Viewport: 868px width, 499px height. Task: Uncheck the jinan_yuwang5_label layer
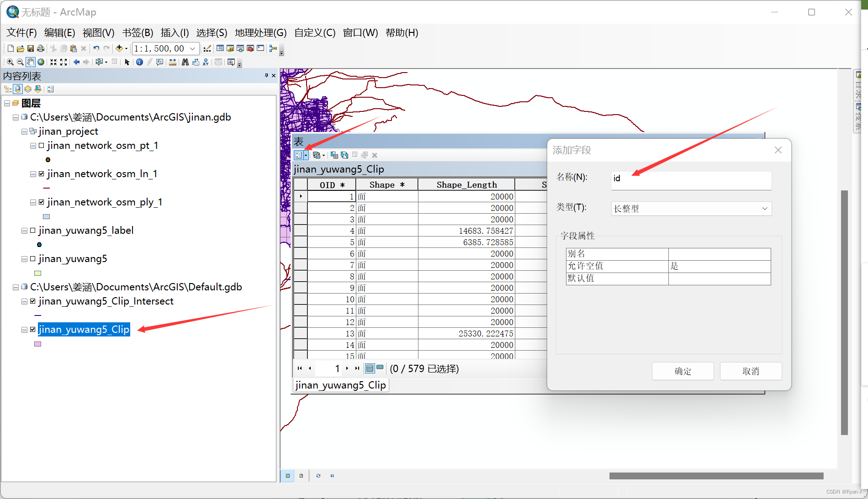point(32,230)
